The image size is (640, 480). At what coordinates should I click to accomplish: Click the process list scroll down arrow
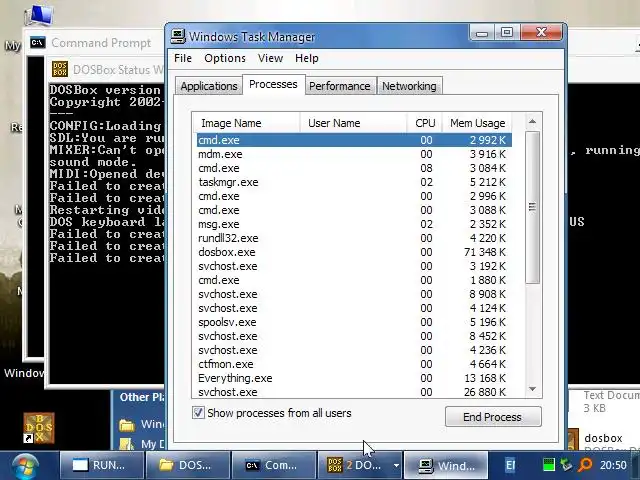(532, 389)
